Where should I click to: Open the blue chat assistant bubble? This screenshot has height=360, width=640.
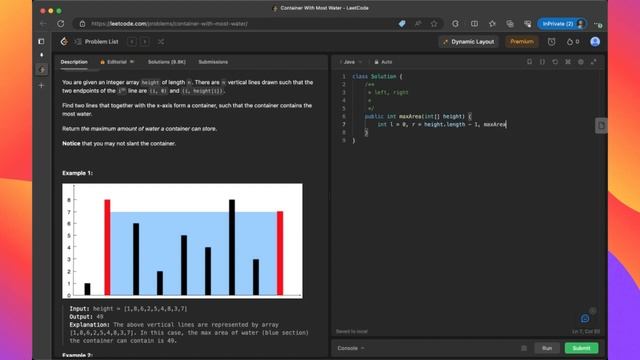pos(585,318)
